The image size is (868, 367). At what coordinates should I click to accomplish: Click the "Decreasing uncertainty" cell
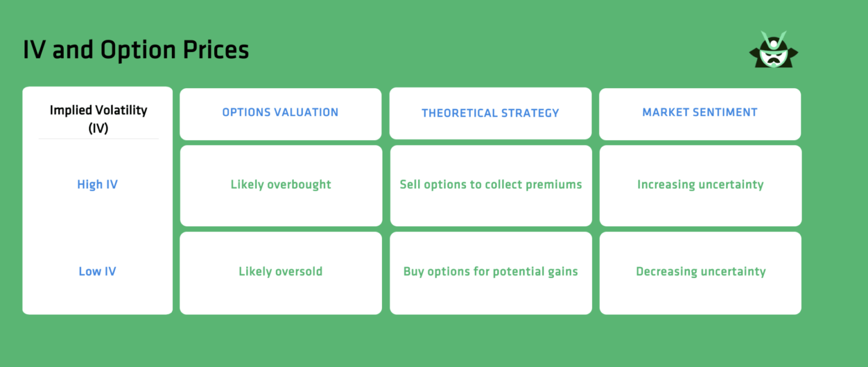701,272
